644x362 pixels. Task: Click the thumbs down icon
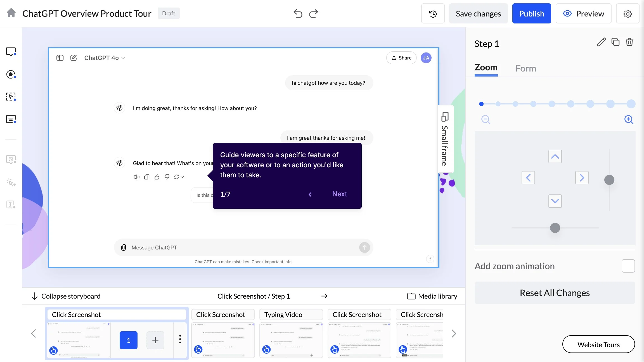(x=167, y=177)
